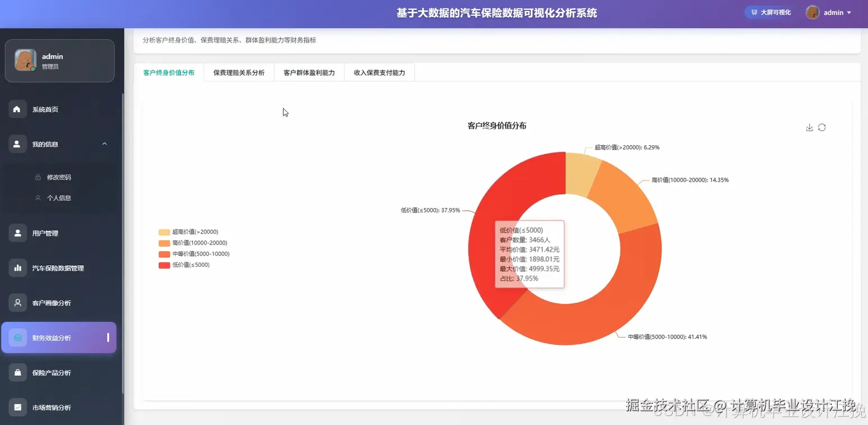Go to 用户管理 menu item
This screenshot has height=425, width=868.
click(x=59, y=233)
